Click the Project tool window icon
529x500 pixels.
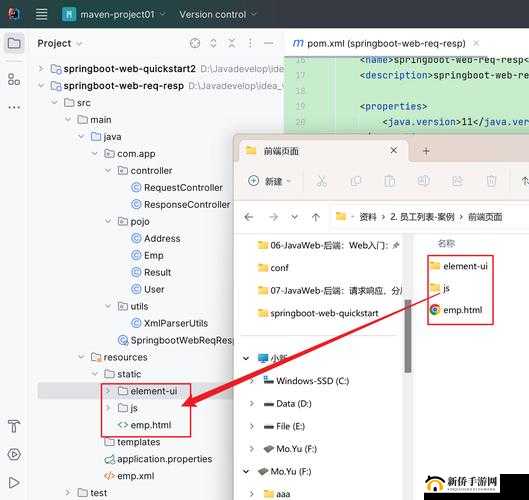[x=14, y=43]
